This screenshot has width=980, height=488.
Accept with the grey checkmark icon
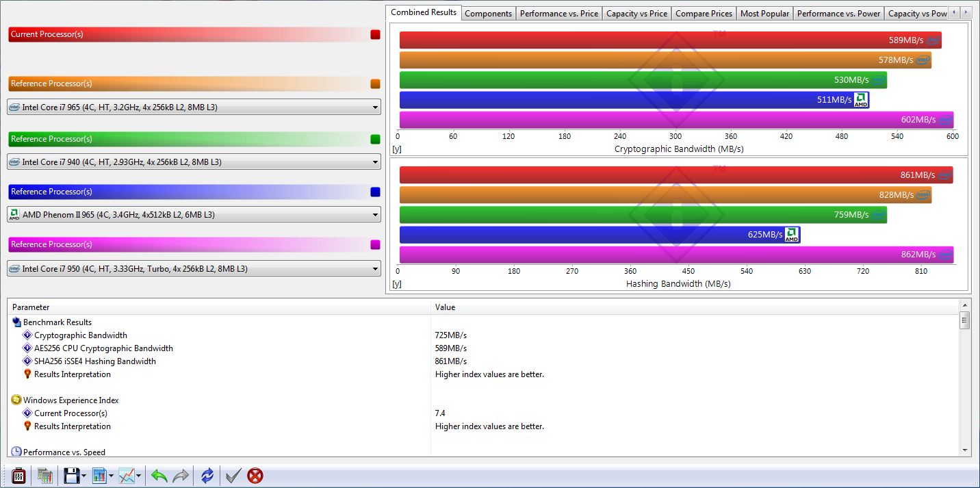tap(233, 475)
